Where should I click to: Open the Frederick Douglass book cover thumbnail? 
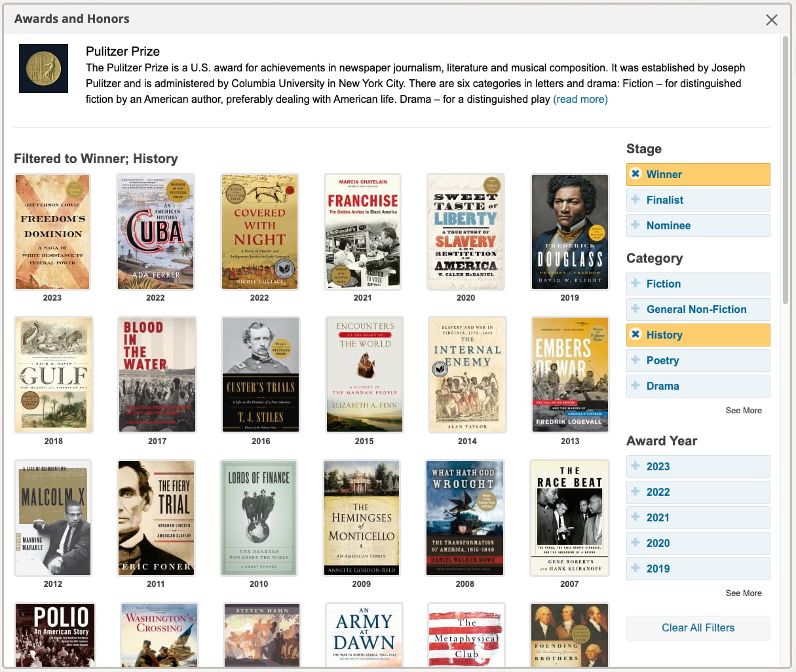pos(570,232)
